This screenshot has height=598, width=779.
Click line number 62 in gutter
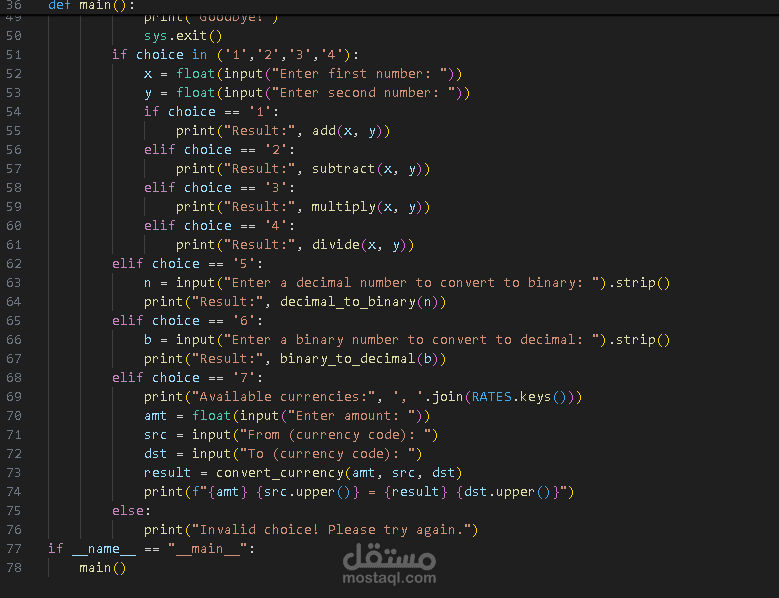point(14,264)
